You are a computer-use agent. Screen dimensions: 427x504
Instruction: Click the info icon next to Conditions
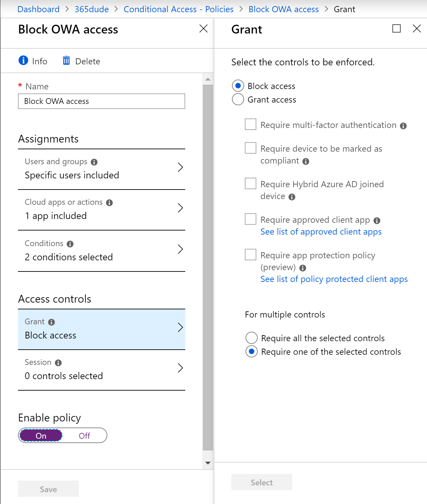(70, 243)
